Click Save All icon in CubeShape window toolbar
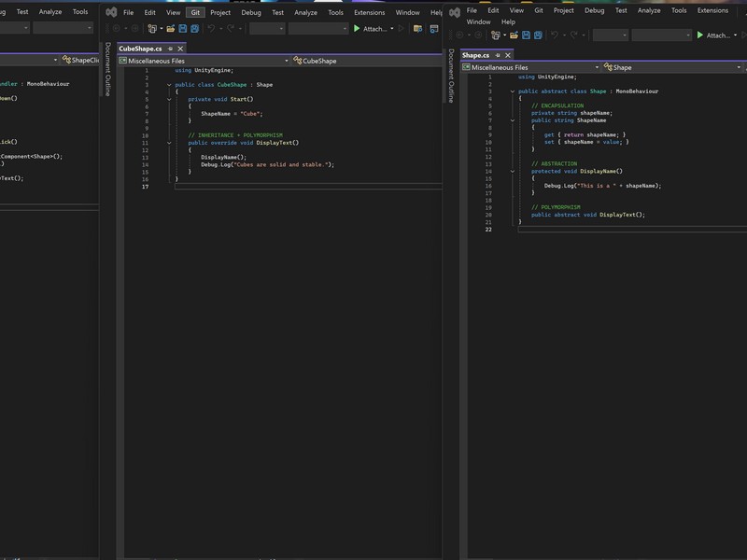 195,29
